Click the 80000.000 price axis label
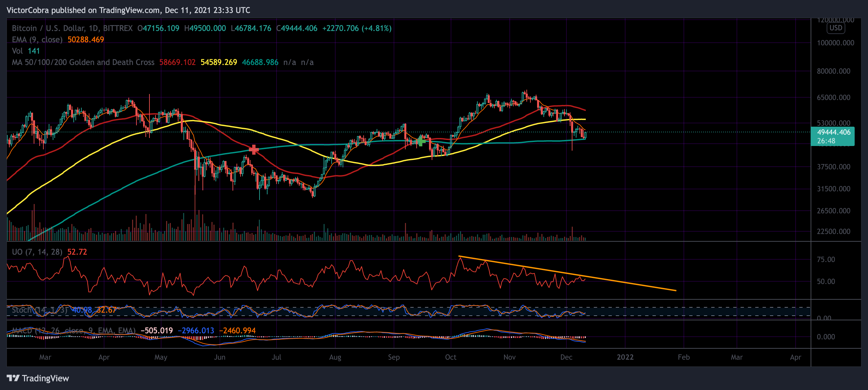Viewport: 868px width, 390px height. [x=833, y=71]
